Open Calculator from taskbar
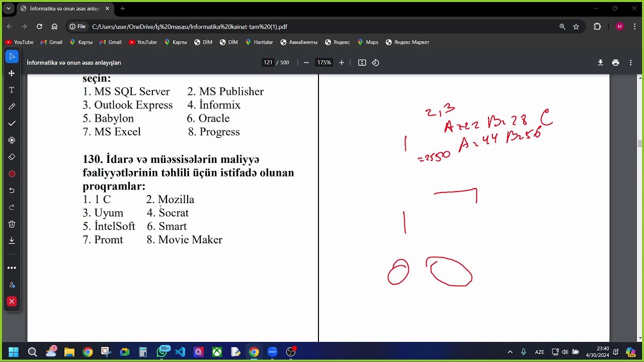 click(x=143, y=352)
